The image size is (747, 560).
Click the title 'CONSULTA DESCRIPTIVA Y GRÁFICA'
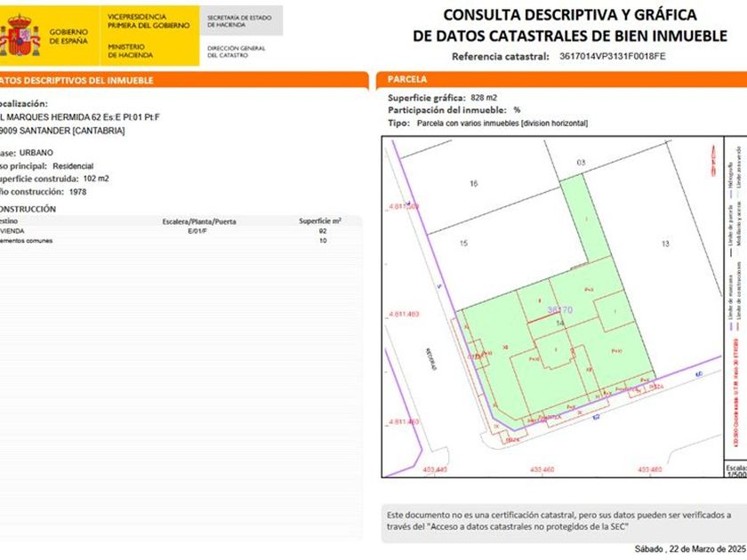point(570,15)
